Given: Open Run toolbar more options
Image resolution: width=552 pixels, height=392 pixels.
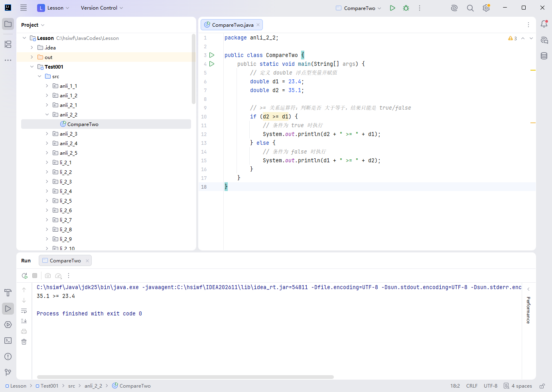Looking at the screenshot, I should [x=69, y=276].
